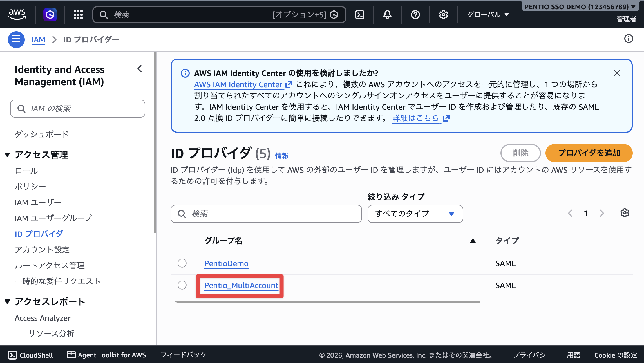644x363 pixels.
Task: Go to next page of providers
Action: click(x=601, y=214)
